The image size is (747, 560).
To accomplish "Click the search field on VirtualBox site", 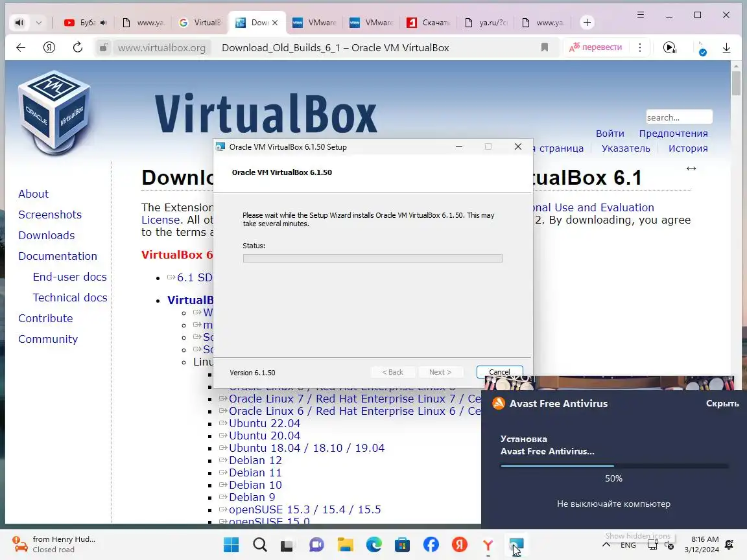I will pos(679,117).
